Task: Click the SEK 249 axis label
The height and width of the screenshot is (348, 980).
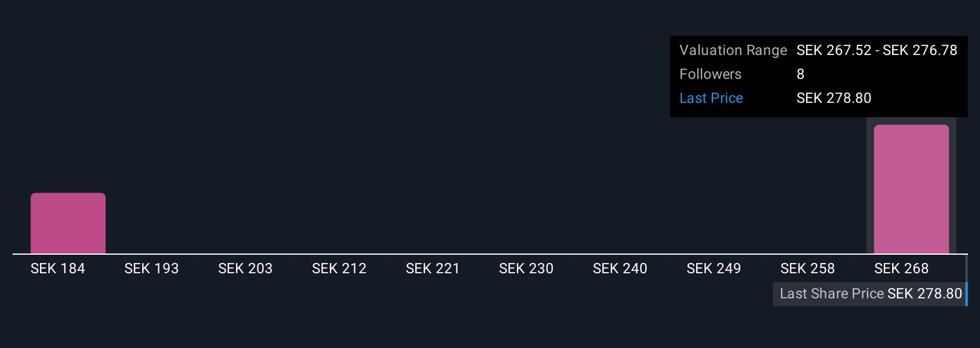Action: [714, 268]
